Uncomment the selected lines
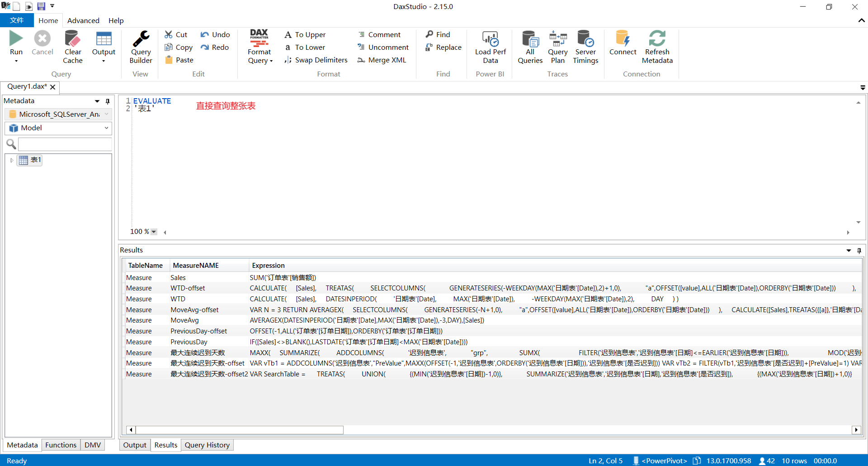 pyautogui.click(x=383, y=47)
